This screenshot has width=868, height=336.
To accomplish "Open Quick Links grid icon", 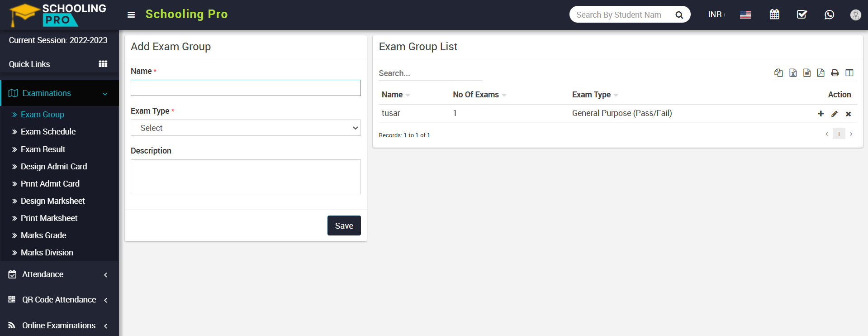I will [x=103, y=64].
